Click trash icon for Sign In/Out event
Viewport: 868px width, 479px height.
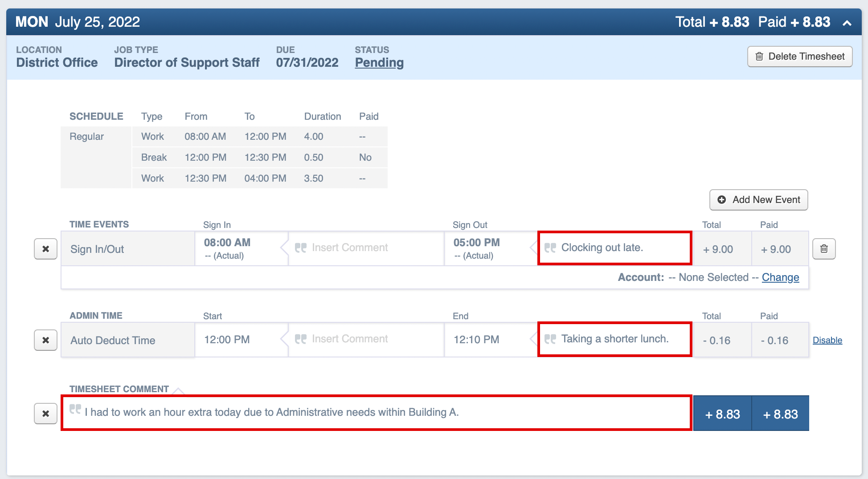824,249
